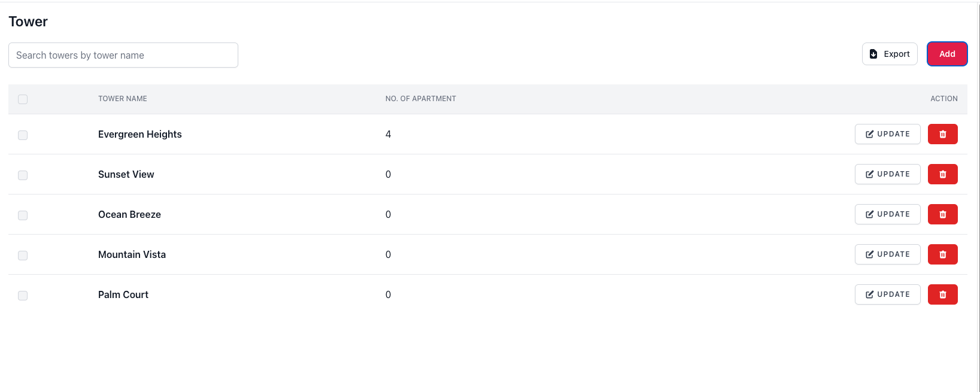This screenshot has width=980, height=392.
Task: Check the Mountain Vista row checkbox
Action: pos(23,256)
